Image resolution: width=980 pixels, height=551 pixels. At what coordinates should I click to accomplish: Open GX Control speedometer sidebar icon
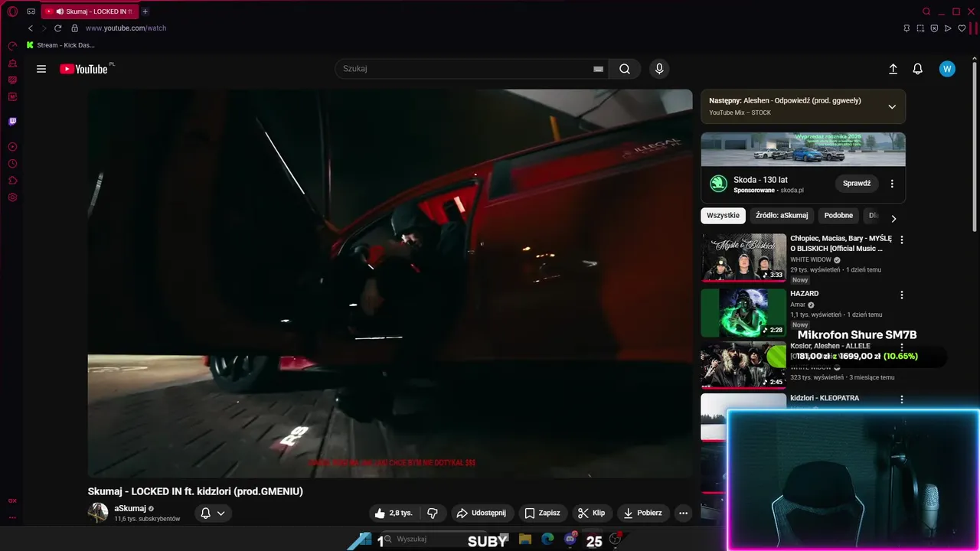(12, 47)
